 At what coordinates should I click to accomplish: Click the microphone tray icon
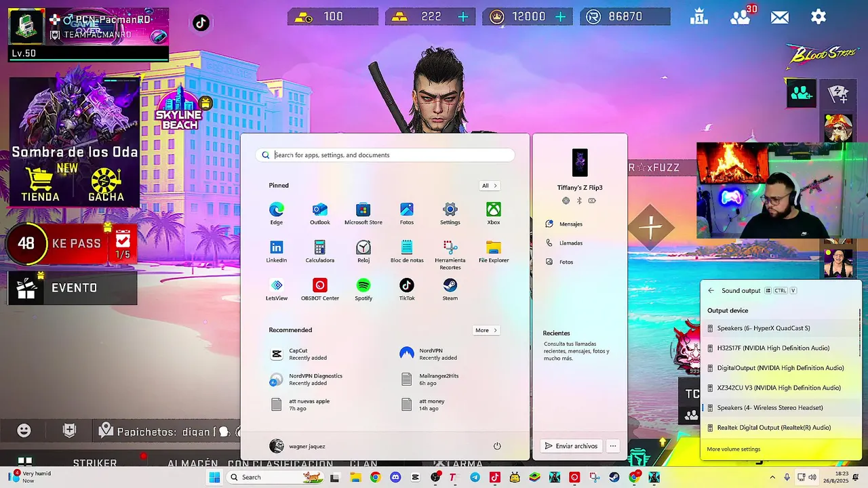[x=787, y=477]
